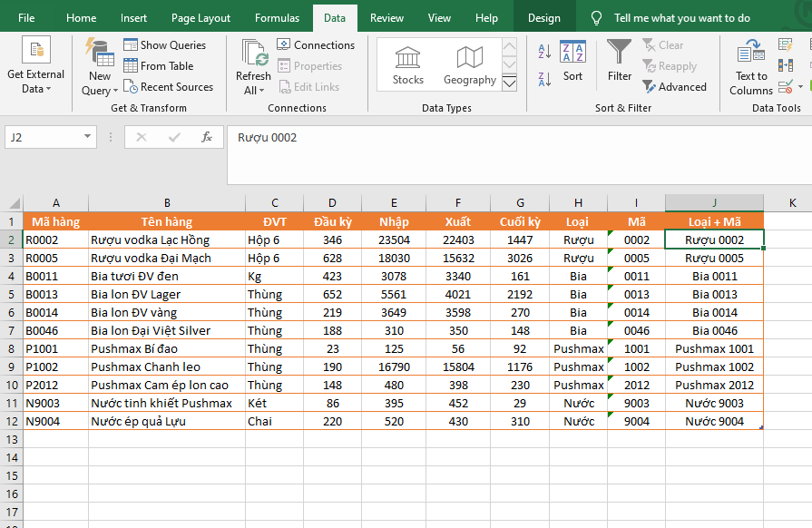Open the Page Layout tab

pyautogui.click(x=201, y=18)
